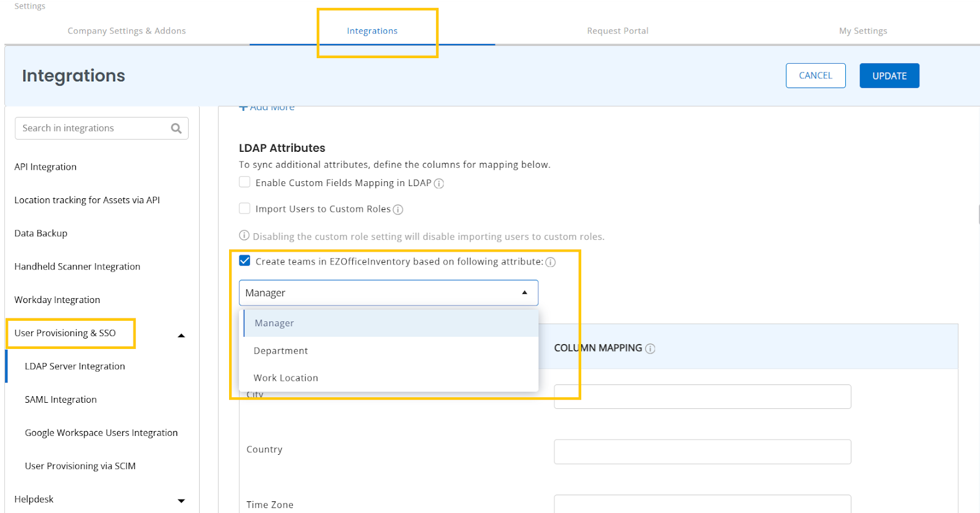The height and width of the screenshot is (513, 980).
Task: Collapse the User Provisioning & SSO section arrow
Action: pos(181,335)
